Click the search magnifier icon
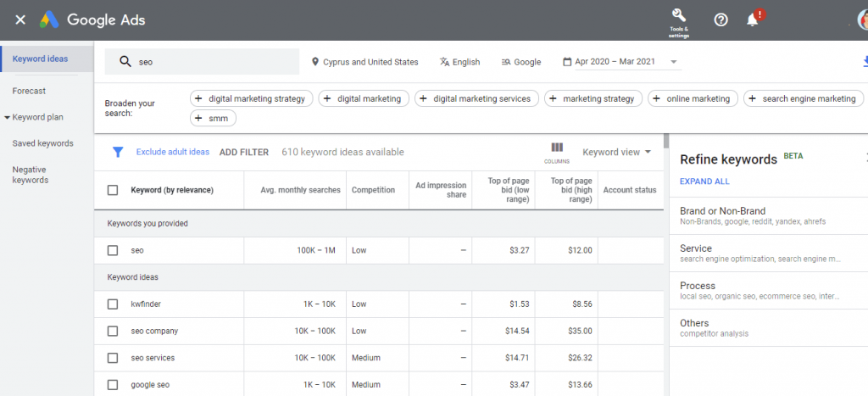Viewport: 868px width, 396px height. (125, 61)
